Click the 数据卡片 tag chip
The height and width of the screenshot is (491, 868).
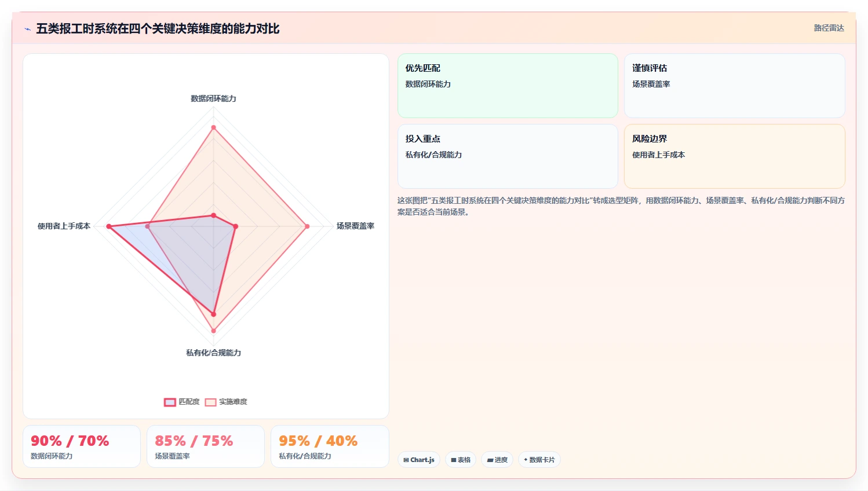[539, 460]
